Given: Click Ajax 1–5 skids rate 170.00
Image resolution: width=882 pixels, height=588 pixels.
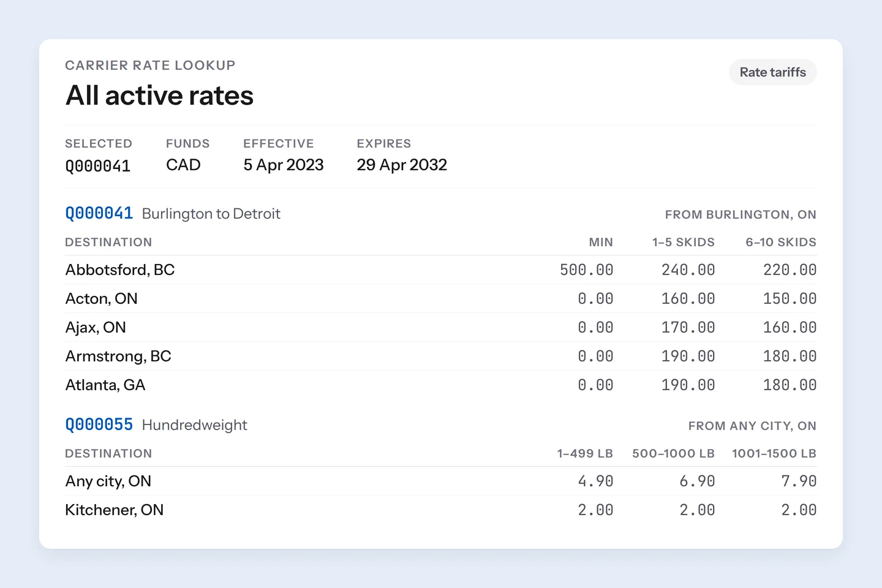Looking at the screenshot, I should 688,327.
